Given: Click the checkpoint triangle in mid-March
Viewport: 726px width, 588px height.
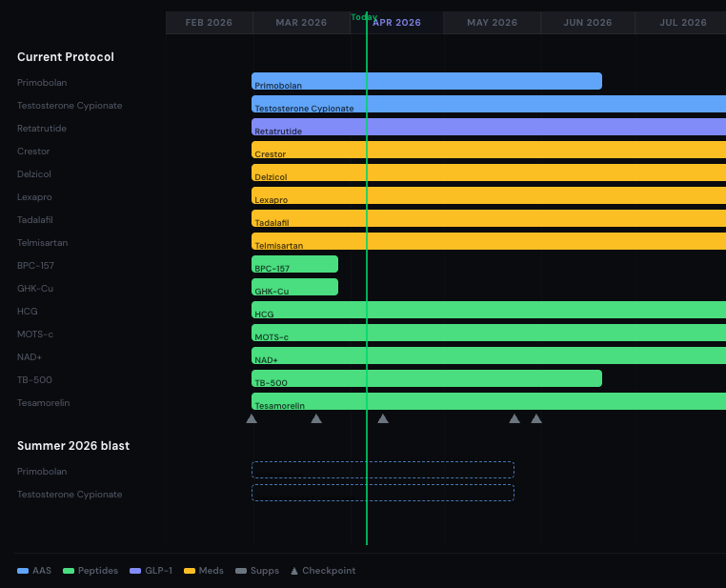Looking at the screenshot, I should coord(316,419).
